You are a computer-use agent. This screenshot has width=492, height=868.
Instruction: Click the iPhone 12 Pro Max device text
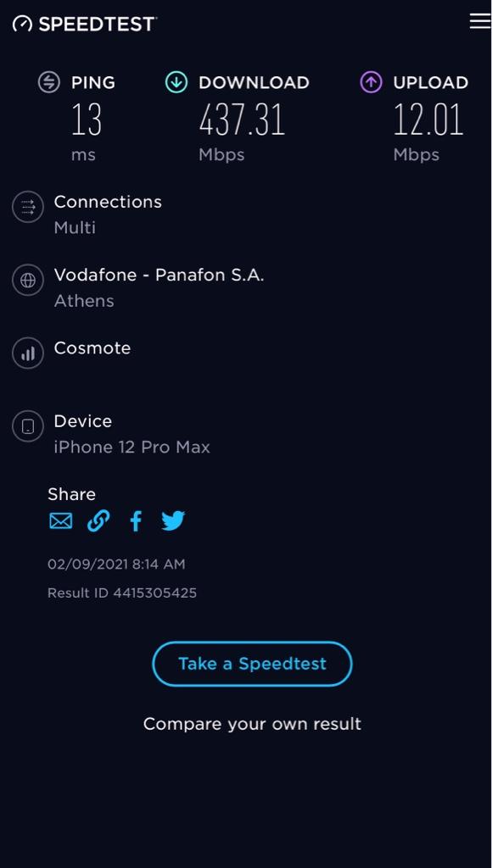131,447
